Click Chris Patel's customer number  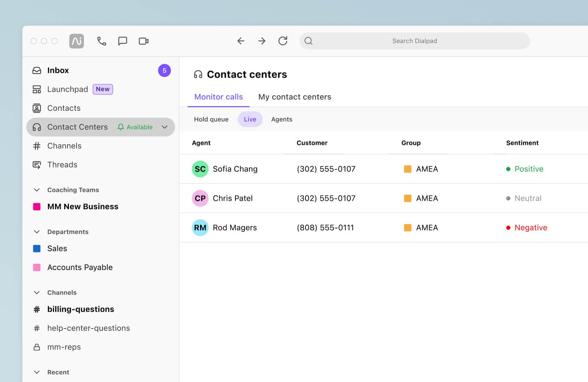326,199
